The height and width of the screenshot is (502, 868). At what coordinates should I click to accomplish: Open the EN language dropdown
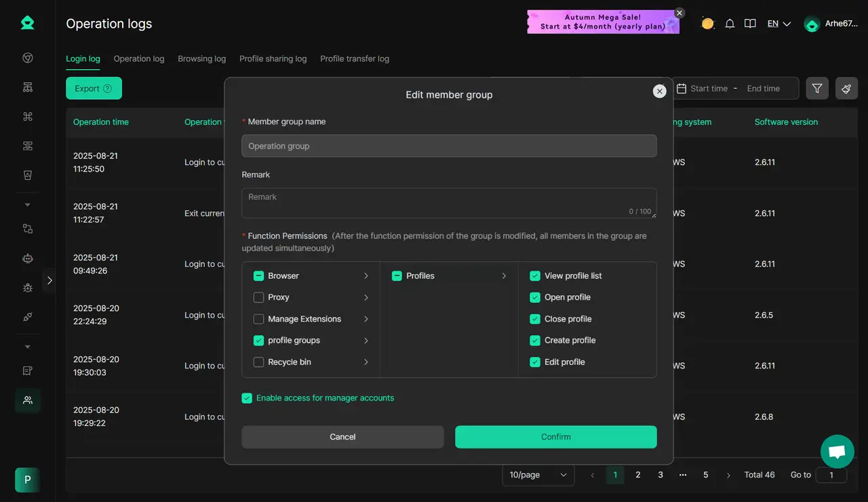click(778, 24)
